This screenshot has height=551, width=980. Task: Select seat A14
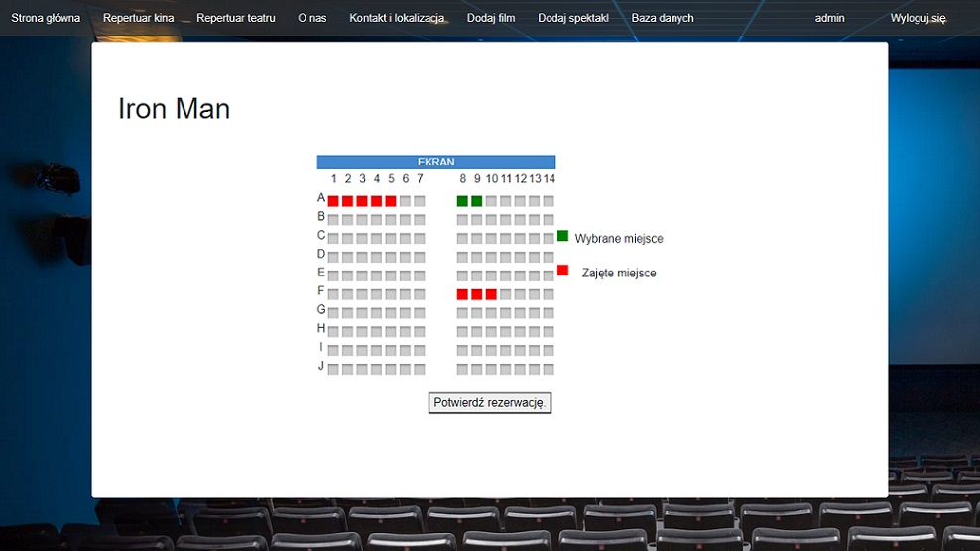[549, 201]
